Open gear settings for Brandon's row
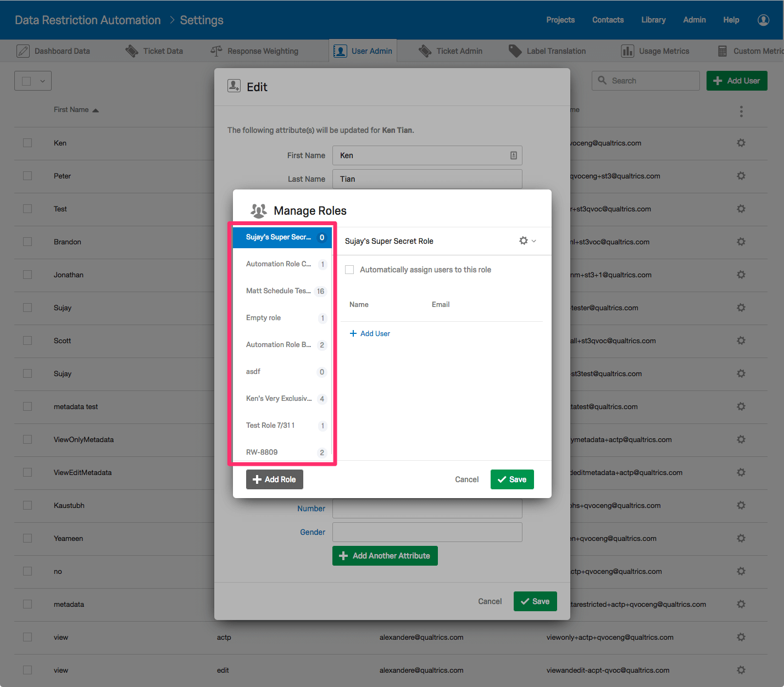 (x=741, y=242)
